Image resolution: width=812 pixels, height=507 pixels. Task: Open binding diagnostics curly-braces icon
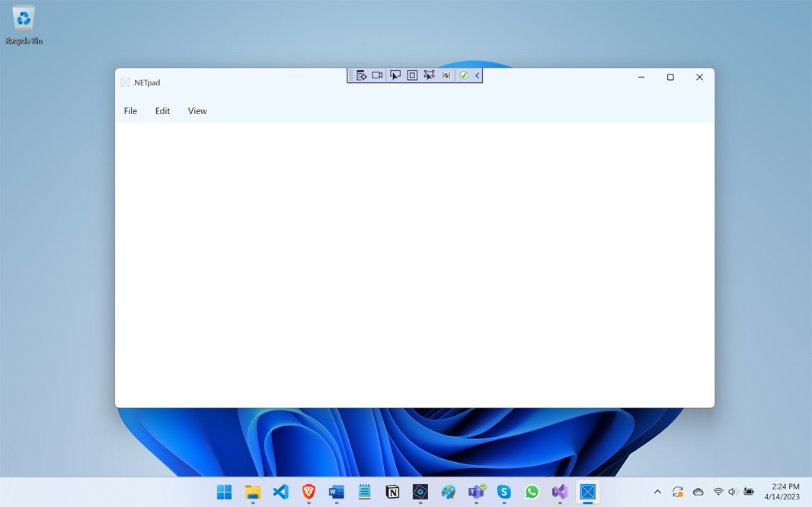pyautogui.click(x=446, y=75)
